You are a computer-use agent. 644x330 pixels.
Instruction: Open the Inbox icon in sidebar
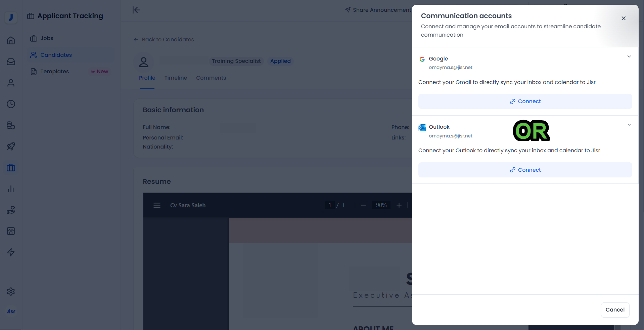[11, 62]
